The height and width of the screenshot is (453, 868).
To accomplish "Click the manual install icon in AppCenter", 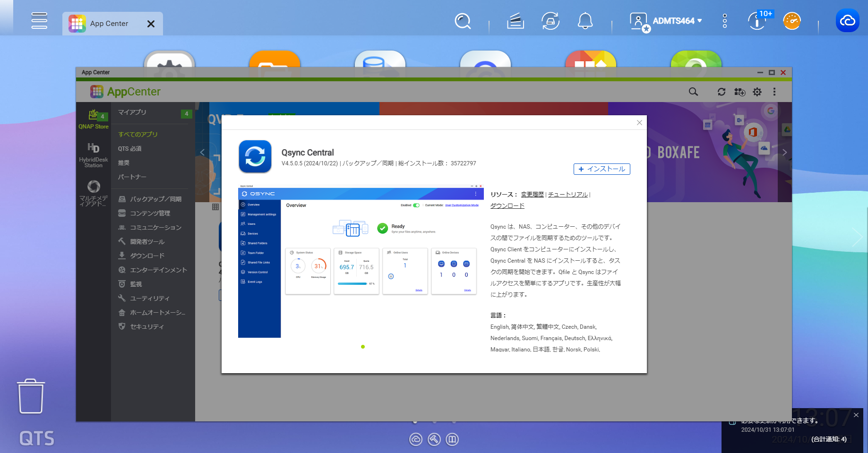I will pyautogui.click(x=739, y=92).
